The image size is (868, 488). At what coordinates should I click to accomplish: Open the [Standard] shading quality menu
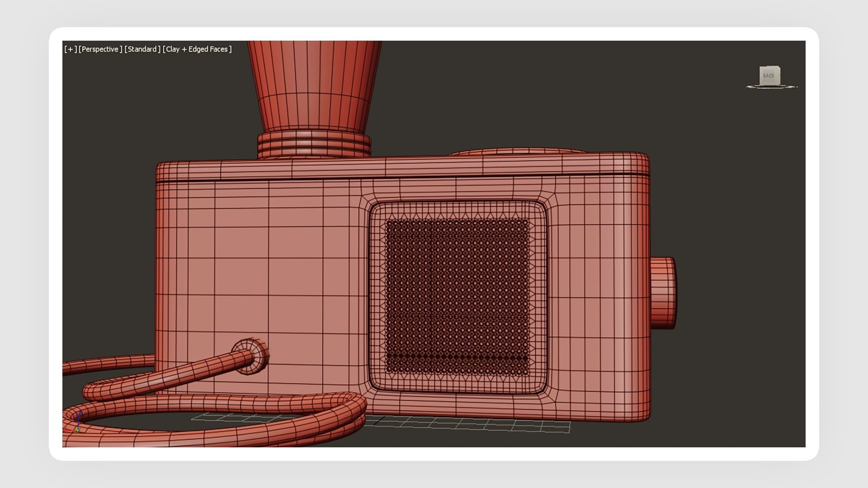(x=142, y=49)
